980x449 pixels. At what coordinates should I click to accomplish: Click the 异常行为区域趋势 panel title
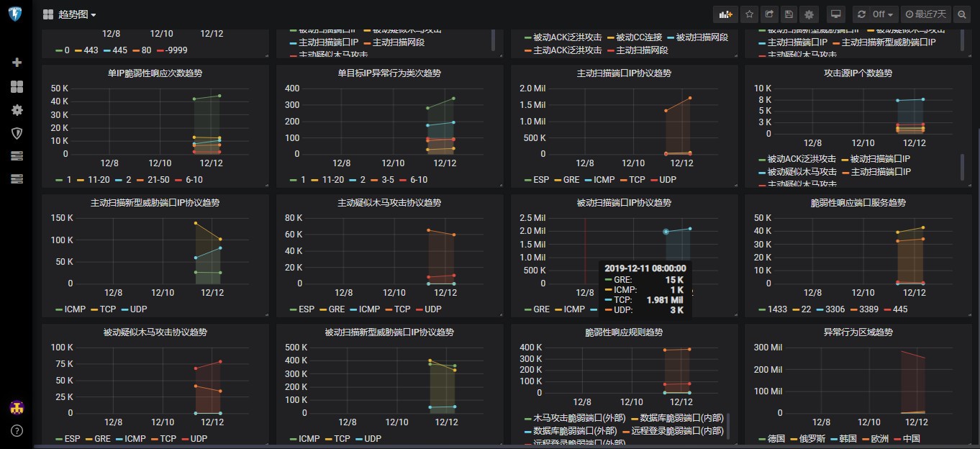point(858,332)
